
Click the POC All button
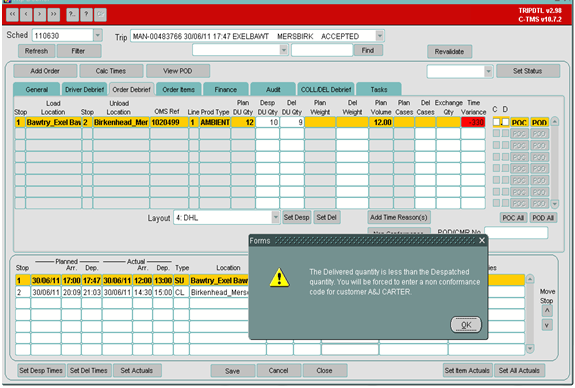513,218
